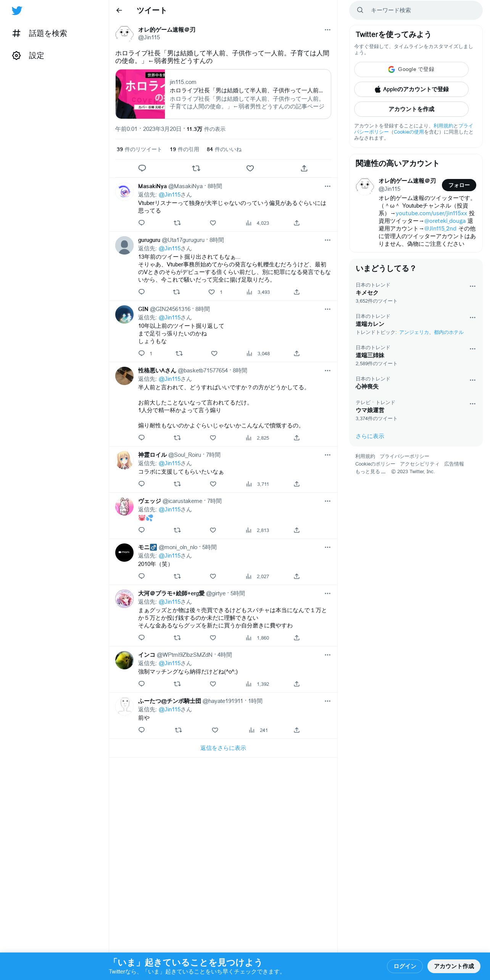This screenshot has height=980, width=490.
Task: Retweet the main Jin115 tweet
Action: [196, 168]
